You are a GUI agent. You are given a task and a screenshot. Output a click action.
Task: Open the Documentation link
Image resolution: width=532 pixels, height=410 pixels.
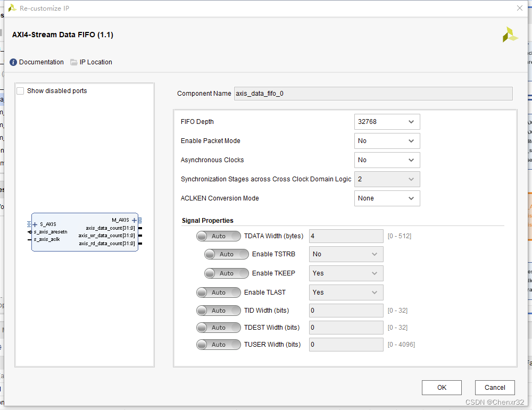click(x=41, y=62)
